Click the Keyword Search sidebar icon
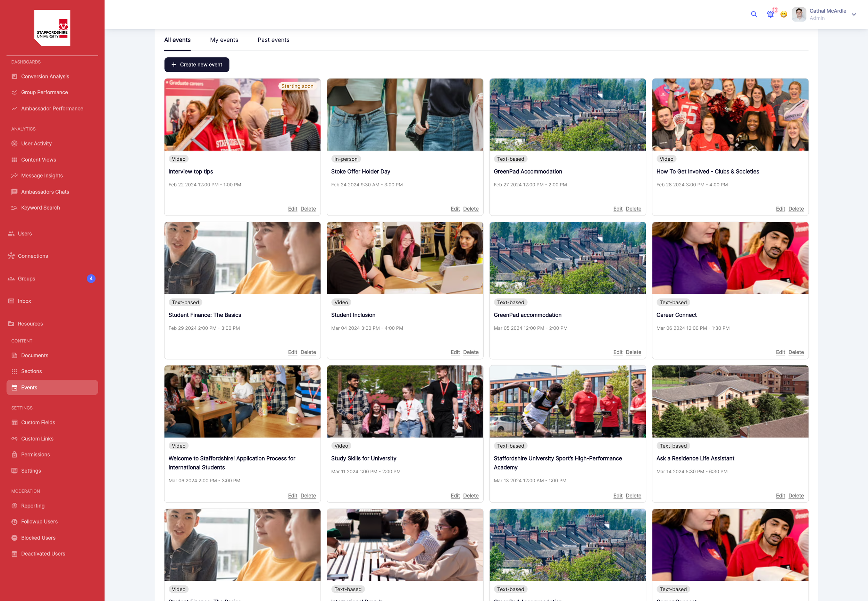 (14, 208)
